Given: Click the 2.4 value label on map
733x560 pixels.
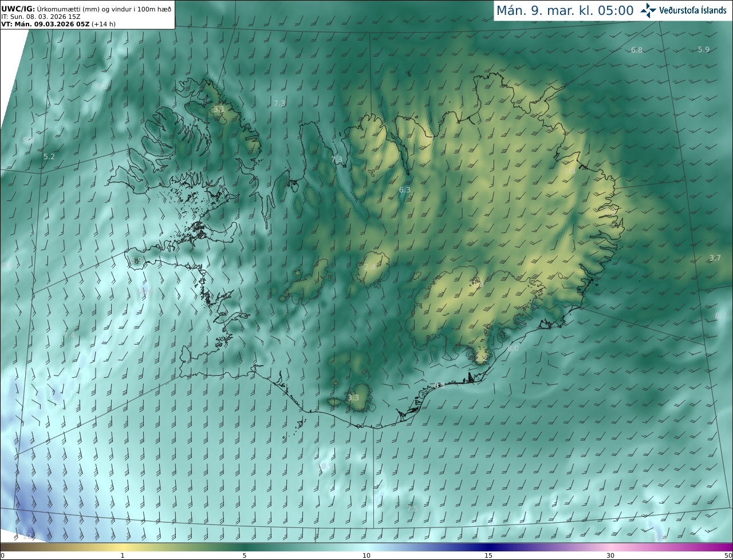Looking at the screenshot, I should (370, 267).
